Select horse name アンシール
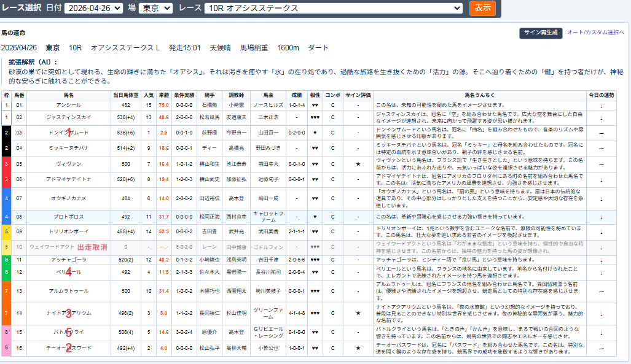Screen dimensions: 631x364 tap(69, 105)
